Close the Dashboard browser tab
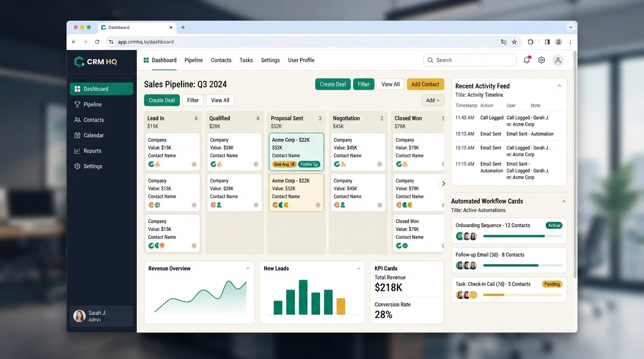Screen dimensions: 644x359 [171, 27]
